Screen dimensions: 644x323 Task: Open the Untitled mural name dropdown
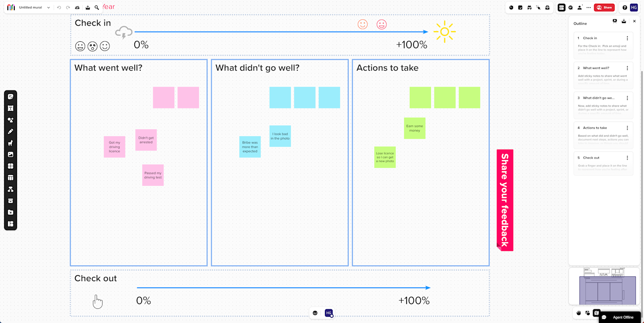(x=48, y=7)
